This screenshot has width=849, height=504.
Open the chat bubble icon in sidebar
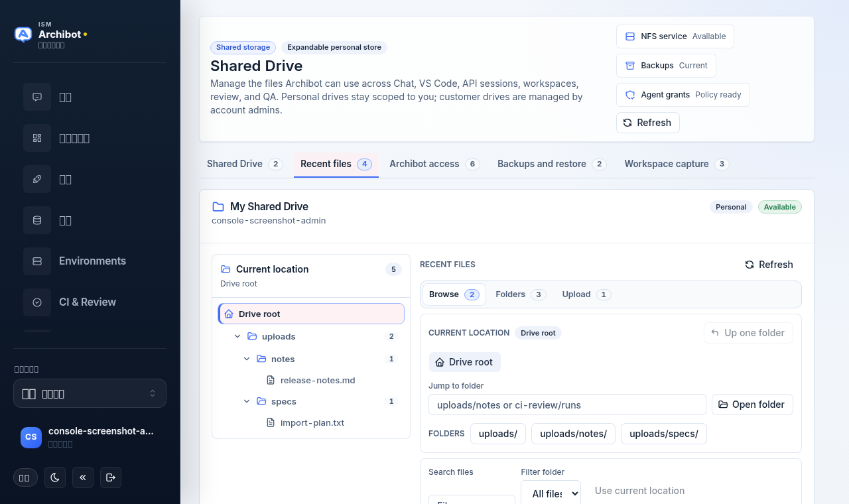pyautogui.click(x=37, y=97)
